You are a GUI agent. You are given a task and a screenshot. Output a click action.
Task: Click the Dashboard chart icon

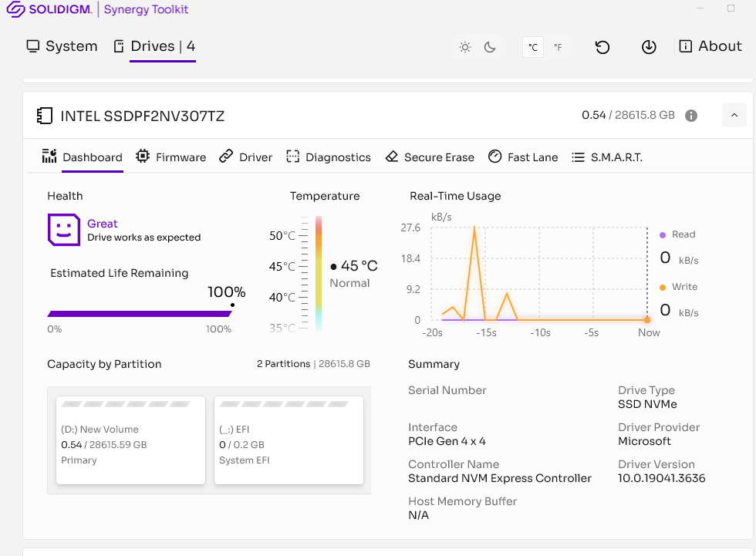(x=49, y=156)
